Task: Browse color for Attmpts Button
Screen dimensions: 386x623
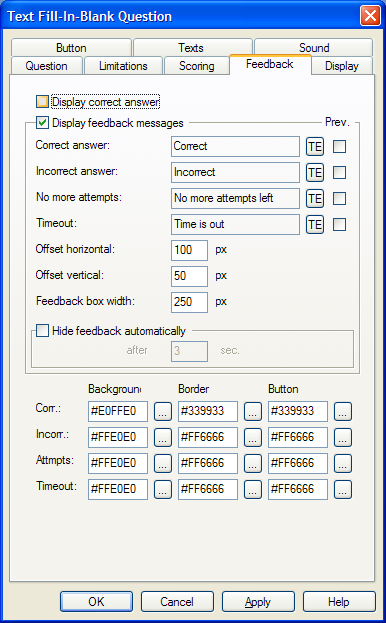Action: (x=343, y=463)
